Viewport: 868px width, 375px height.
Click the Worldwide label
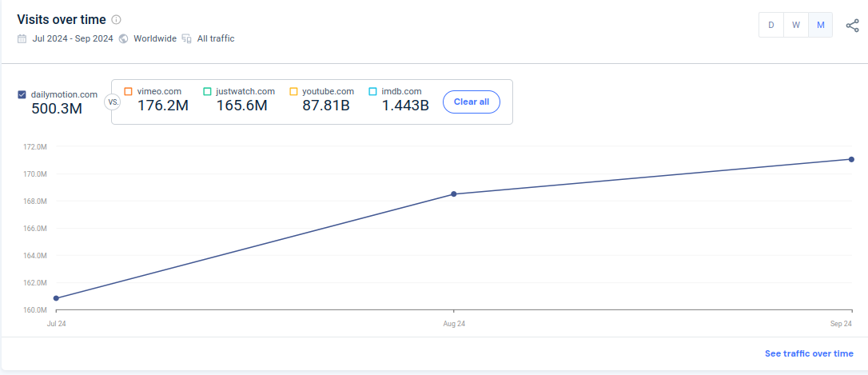155,38
